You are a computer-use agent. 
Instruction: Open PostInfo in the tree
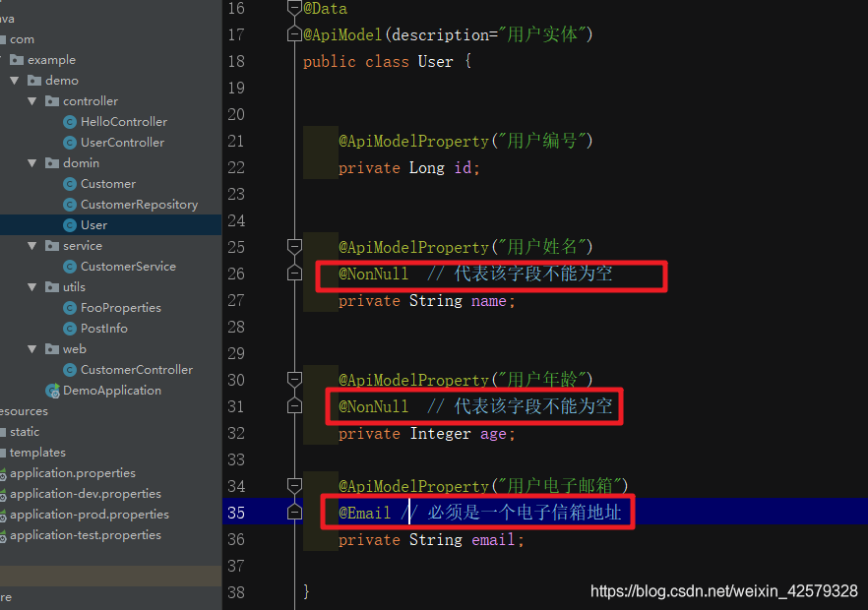(x=104, y=329)
